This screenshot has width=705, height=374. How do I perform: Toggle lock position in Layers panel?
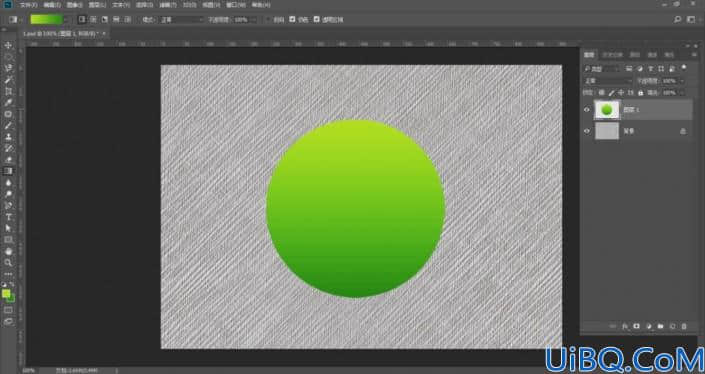[x=621, y=93]
